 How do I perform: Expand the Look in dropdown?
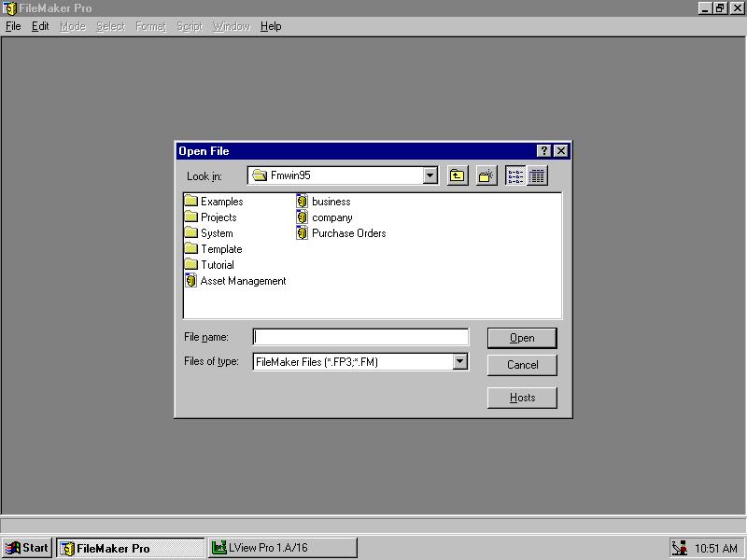tap(430, 175)
